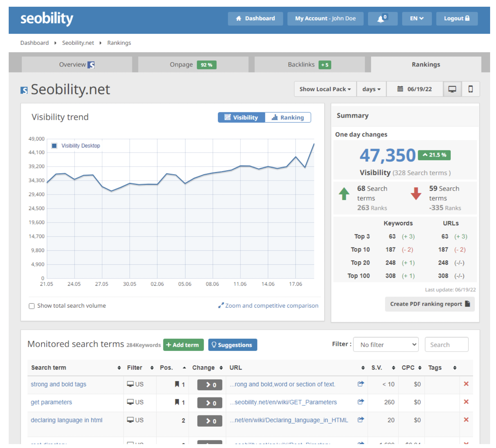Click the 21.5 % change badge
The height and width of the screenshot is (448, 496).
pyautogui.click(x=434, y=155)
